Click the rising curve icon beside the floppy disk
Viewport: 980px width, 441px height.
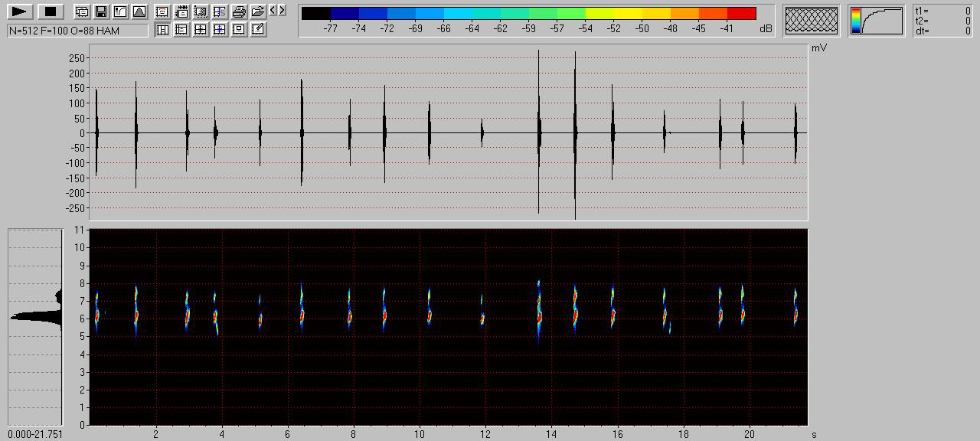click(x=120, y=11)
